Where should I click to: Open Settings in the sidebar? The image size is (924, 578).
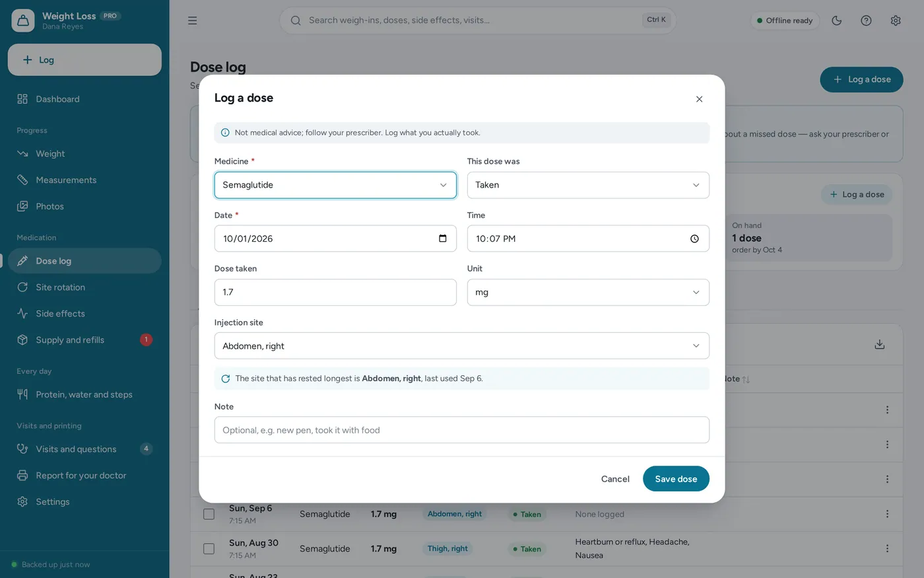84,502
